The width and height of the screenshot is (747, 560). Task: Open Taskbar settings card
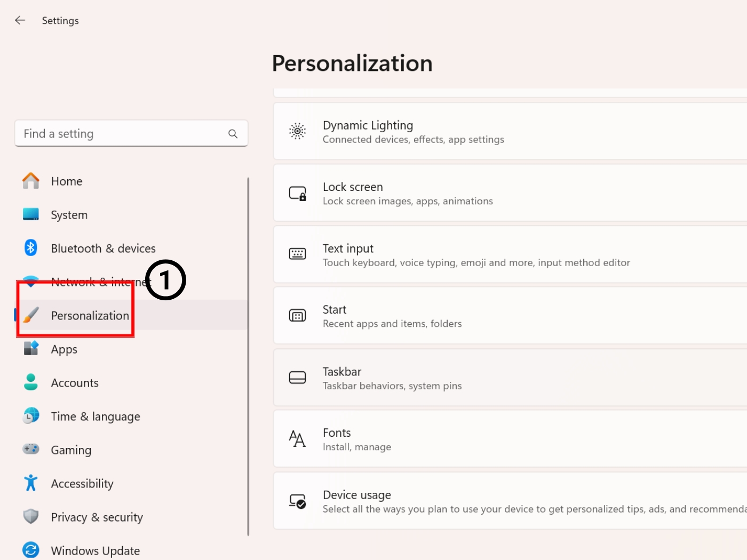pos(510,378)
